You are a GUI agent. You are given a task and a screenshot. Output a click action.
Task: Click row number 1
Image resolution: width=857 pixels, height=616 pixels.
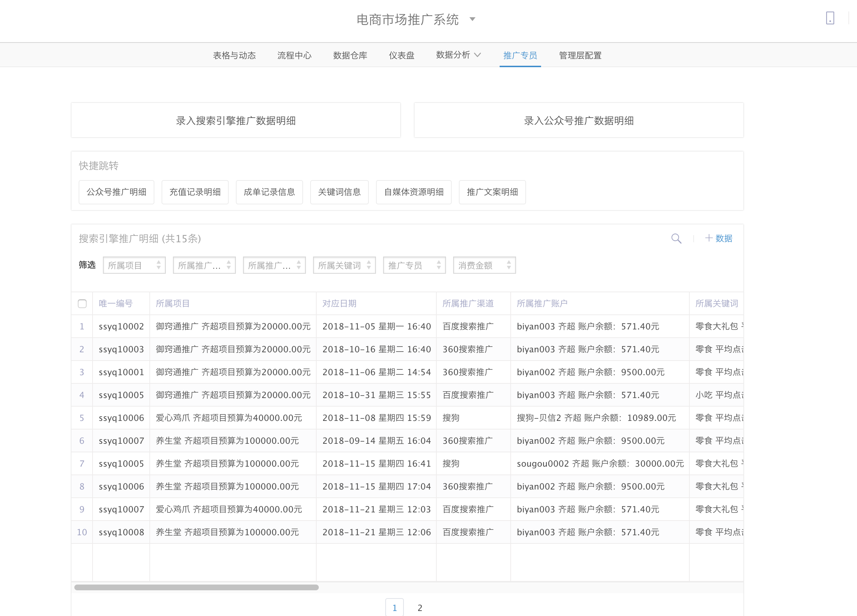pos(81,326)
